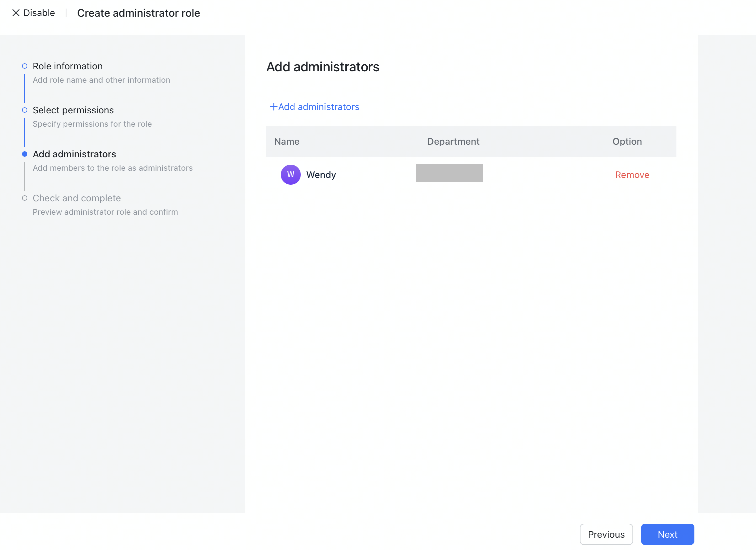Screen dimensions: 756x550
Task: Click the Role information step circle
Action: click(x=24, y=66)
